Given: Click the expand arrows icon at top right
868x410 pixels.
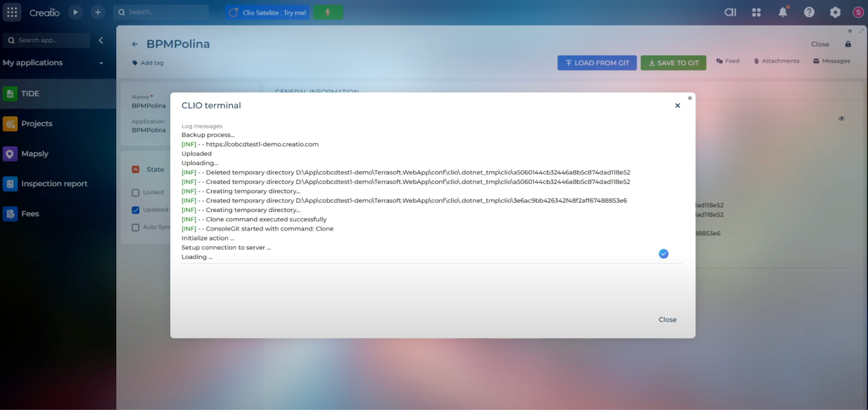Looking at the screenshot, I should (861, 31).
